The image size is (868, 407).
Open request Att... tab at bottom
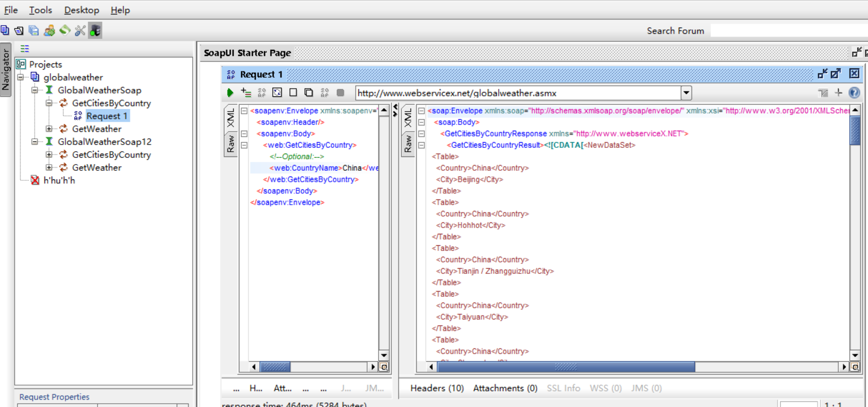click(282, 388)
